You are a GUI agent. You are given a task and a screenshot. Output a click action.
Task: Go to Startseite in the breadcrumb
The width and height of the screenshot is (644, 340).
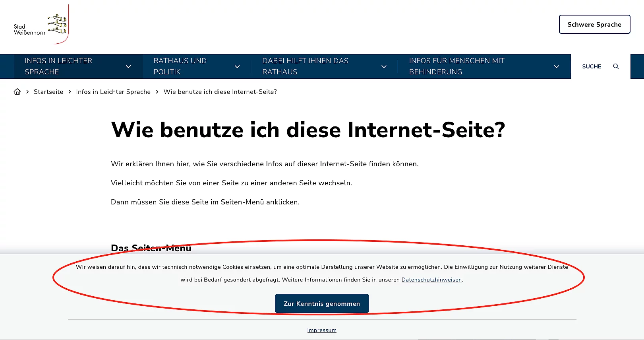(48, 92)
